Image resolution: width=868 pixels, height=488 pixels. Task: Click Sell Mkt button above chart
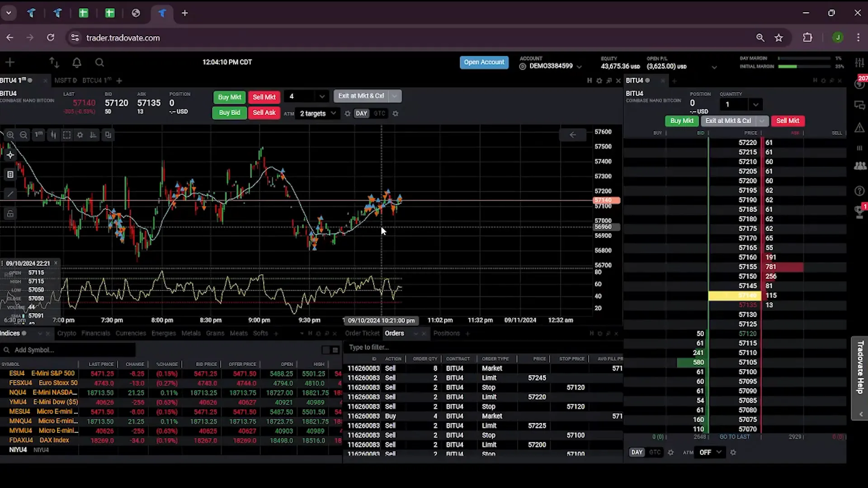click(x=264, y=97)
